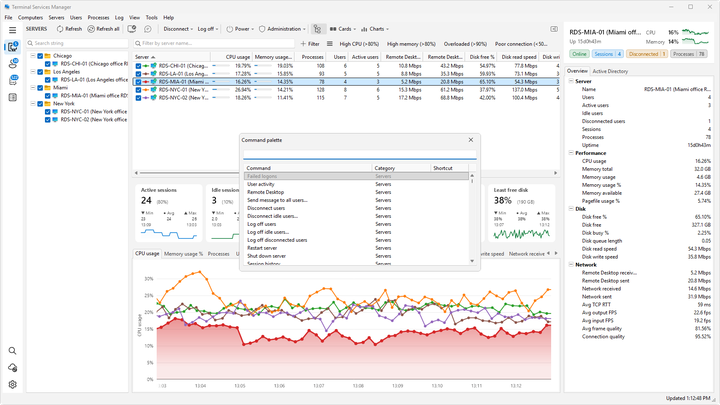720x405 pixels.
Task: Click the chart tabs scroll-left arrow
Action: tap(548, 253)
